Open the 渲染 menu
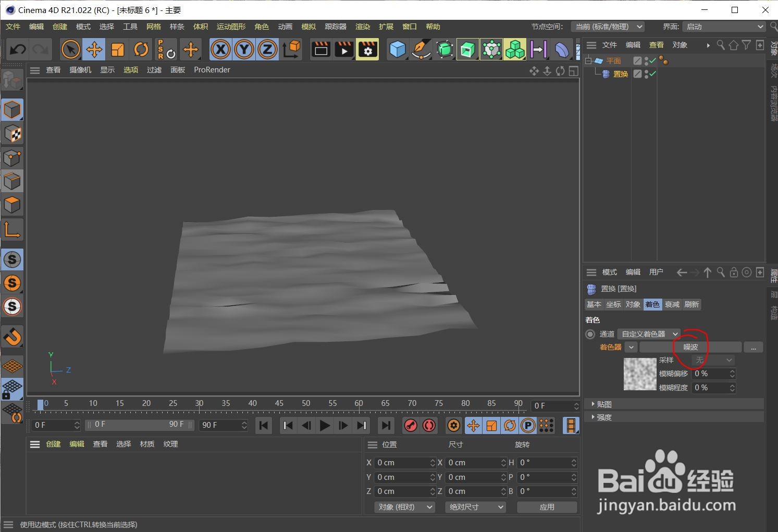The width and height of the screenshot is (778, 532). [362, 27]
